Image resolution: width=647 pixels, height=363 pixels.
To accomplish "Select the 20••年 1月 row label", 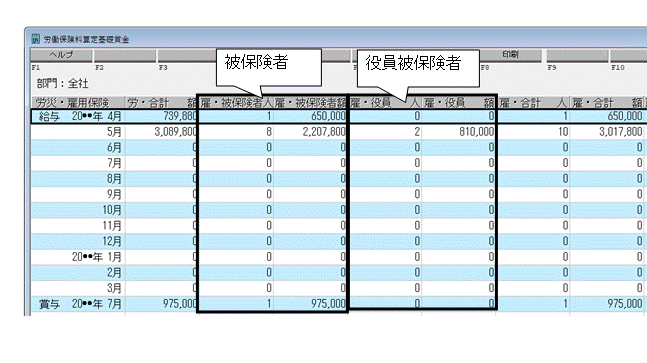I will (x=97, y=257).
